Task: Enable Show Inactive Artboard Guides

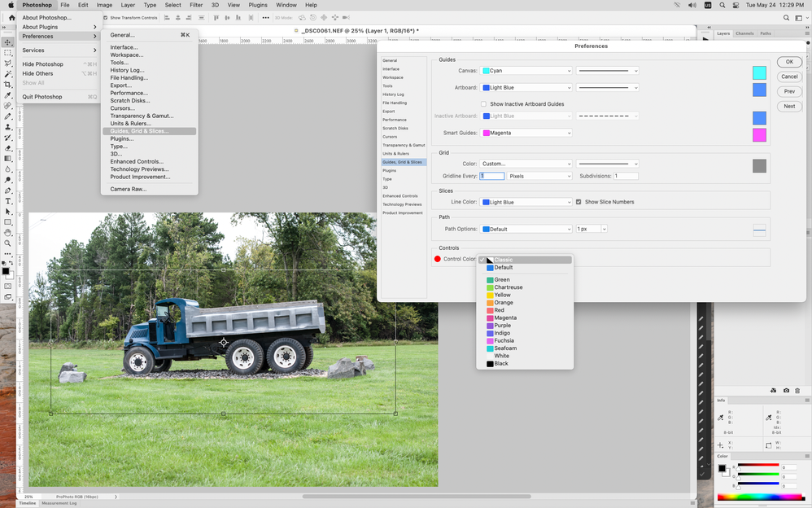Action: point(483,104)
